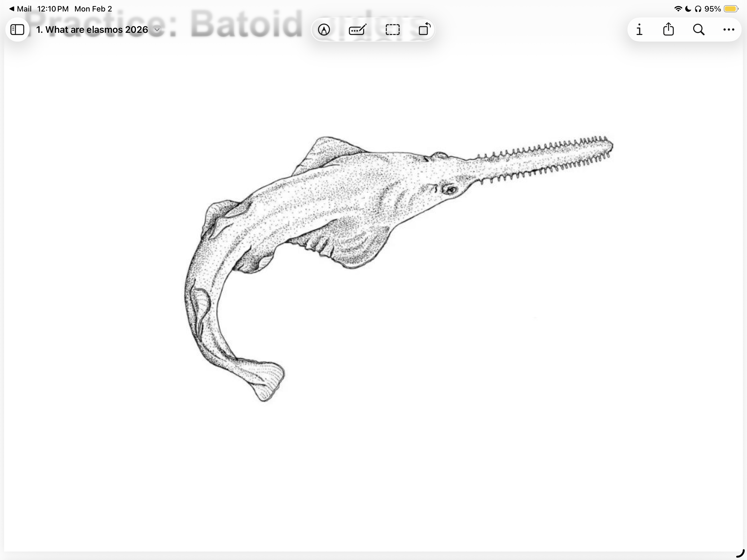Tap the Focus moon icon
Image resolution: width=747 pixels, height=560 pixels.
688,9
